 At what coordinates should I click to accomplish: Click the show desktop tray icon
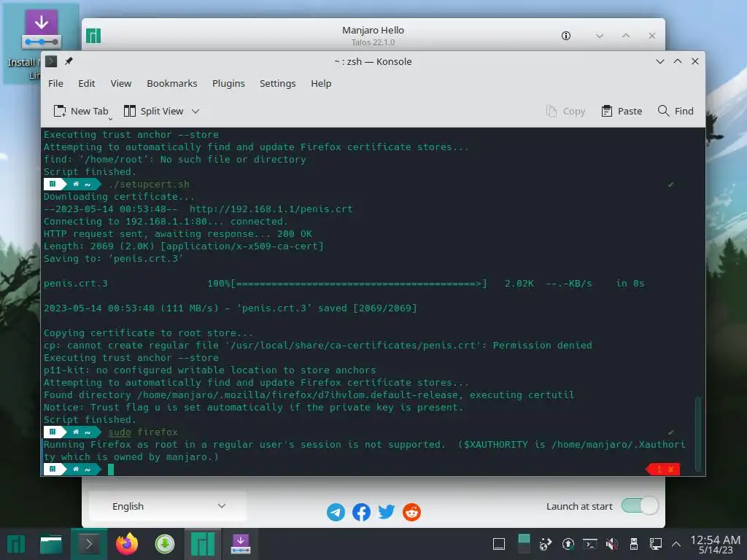(x=499, y=544)
